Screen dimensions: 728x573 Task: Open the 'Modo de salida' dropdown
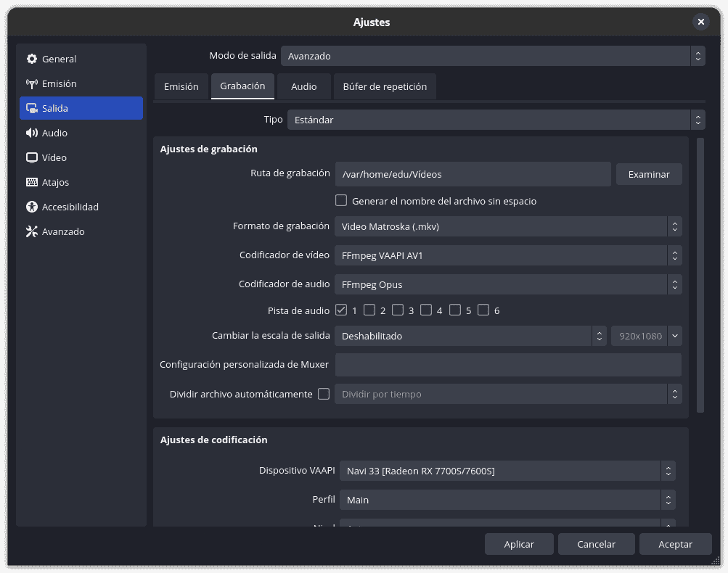point(493,56)
